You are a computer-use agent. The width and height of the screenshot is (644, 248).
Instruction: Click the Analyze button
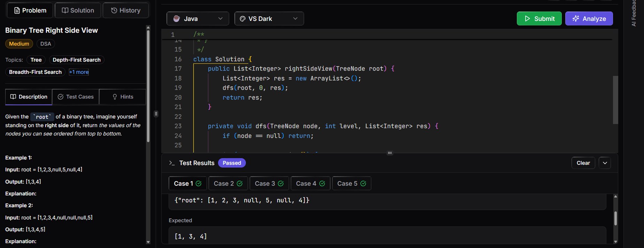589,19
